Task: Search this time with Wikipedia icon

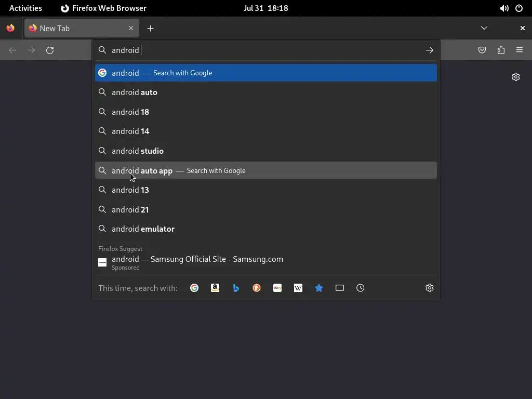Action: [x=298, y=288]
